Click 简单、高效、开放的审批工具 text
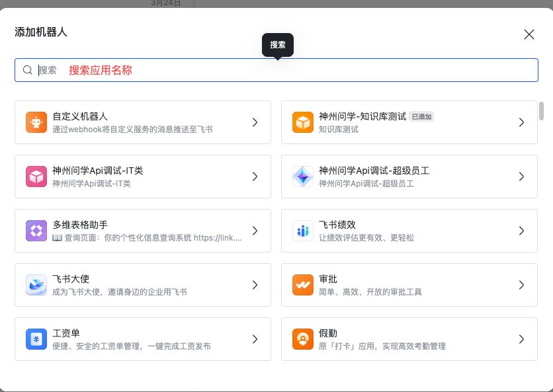The height and width of the screenshot is (392, 553). coord(370,292)
